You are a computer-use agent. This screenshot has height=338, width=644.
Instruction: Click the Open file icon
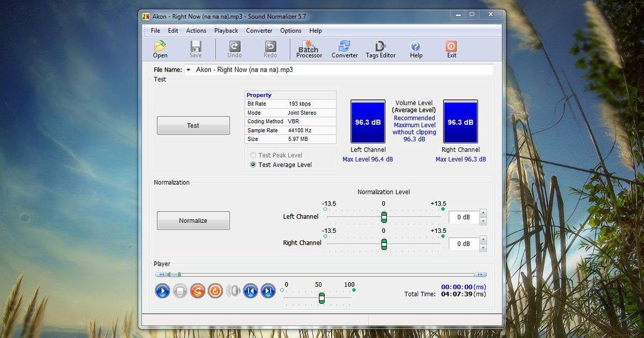tap(160, 49)
